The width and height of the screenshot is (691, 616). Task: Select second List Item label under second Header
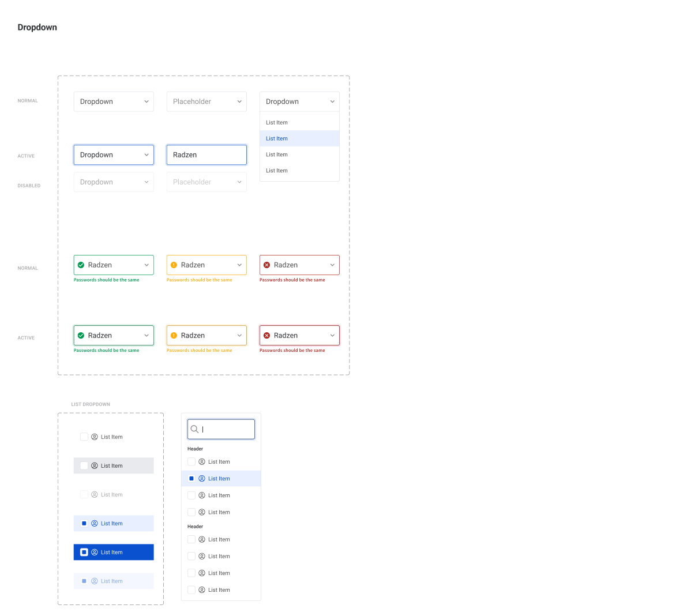click(219, 556)
